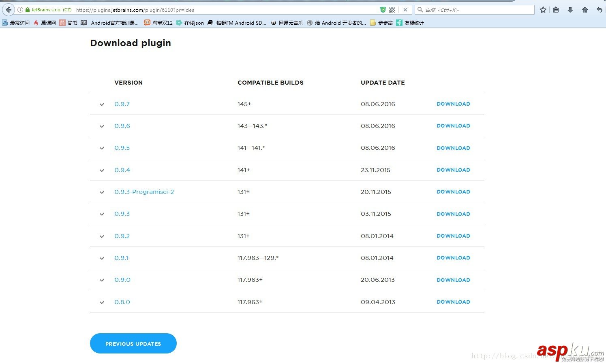Download plugin version 0.9.4
The height and width of the screenshot is (364, 606).
click(453, 170)
